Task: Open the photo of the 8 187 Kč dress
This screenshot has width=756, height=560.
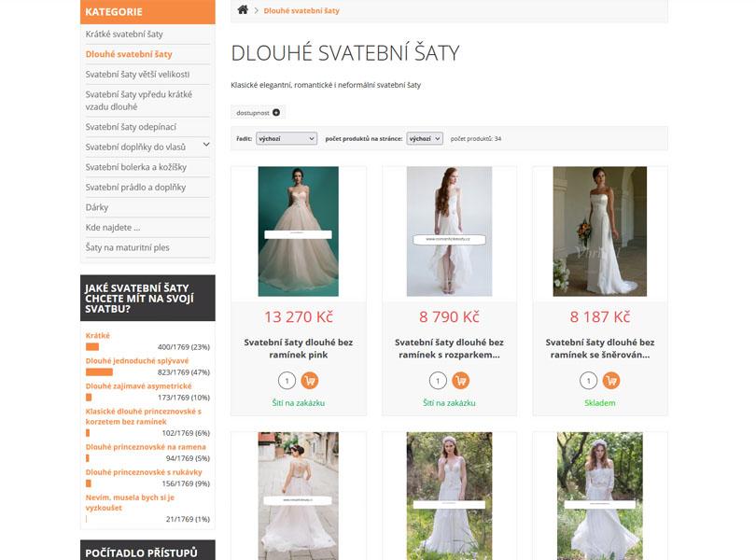Action: tap(600, 231)
